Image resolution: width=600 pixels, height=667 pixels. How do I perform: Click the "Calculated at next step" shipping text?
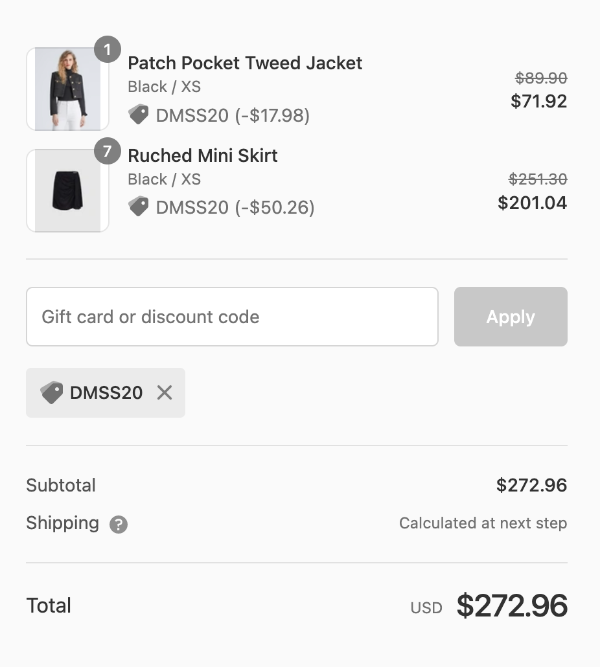(x=483, y=523)
